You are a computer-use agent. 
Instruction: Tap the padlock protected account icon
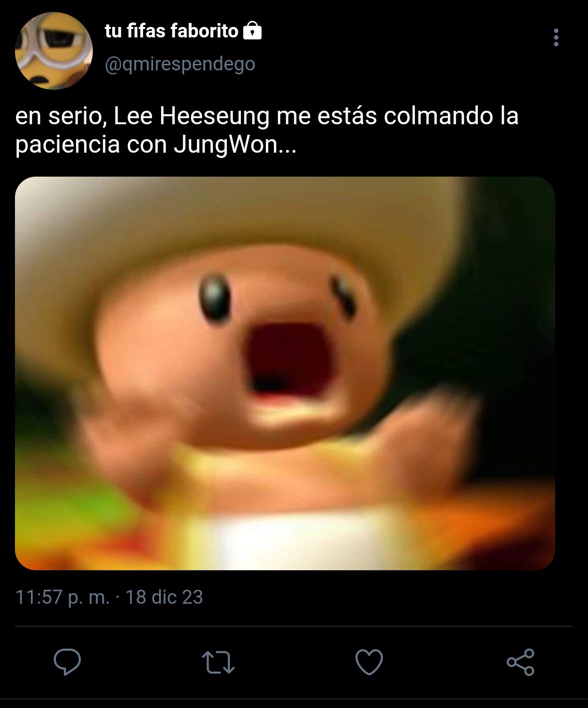[x=252, y=31]
